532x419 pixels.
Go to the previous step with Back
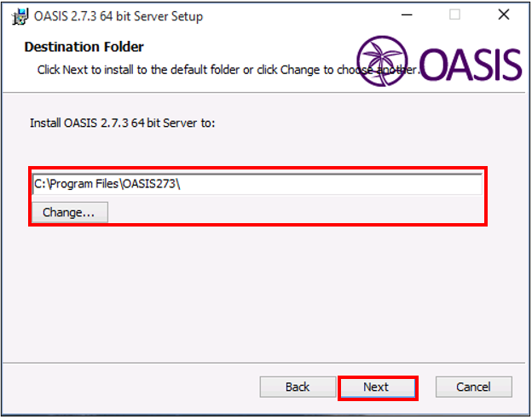click(x=298, y=387)
